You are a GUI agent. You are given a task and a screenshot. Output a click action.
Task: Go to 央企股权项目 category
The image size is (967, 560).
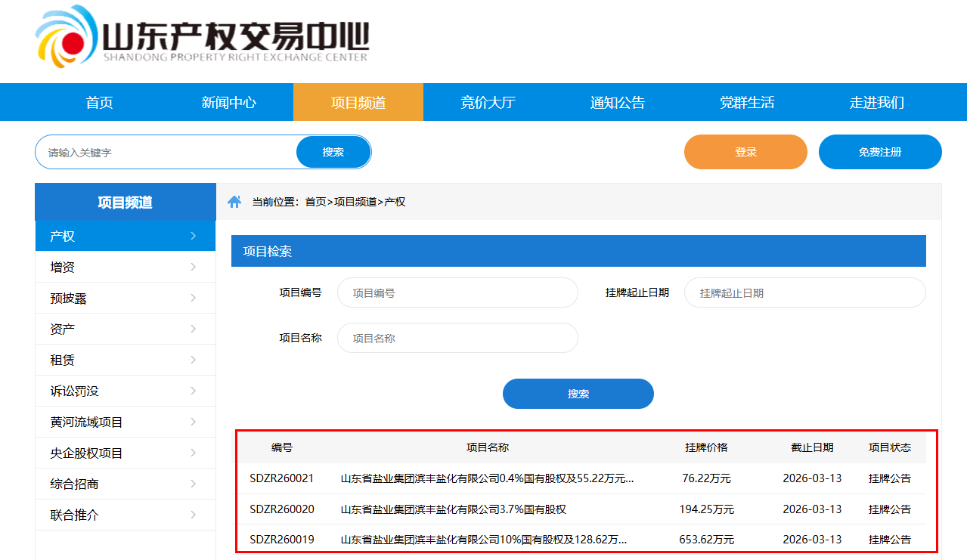click(87, 453)
